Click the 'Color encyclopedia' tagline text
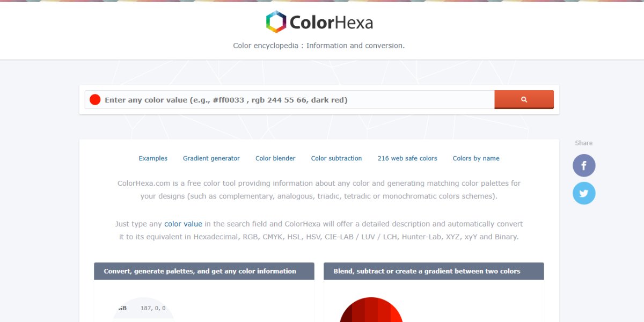 319,45
